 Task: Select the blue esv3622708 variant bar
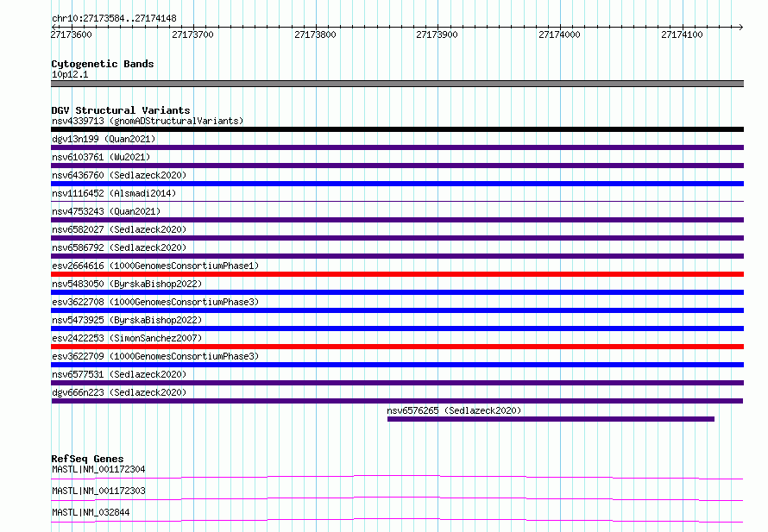click(x=397, y=310)
